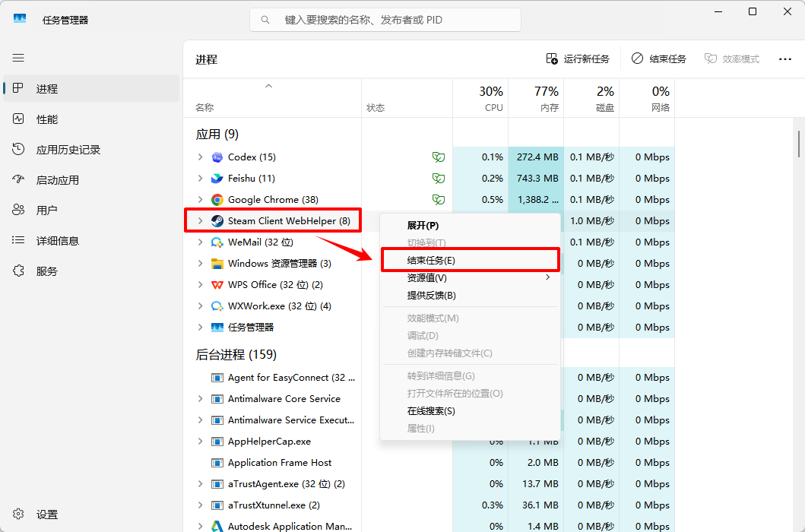Switch to 详细信息 page in sidebar
Viewport: 805px width, 532px height.
click(91, 240)
